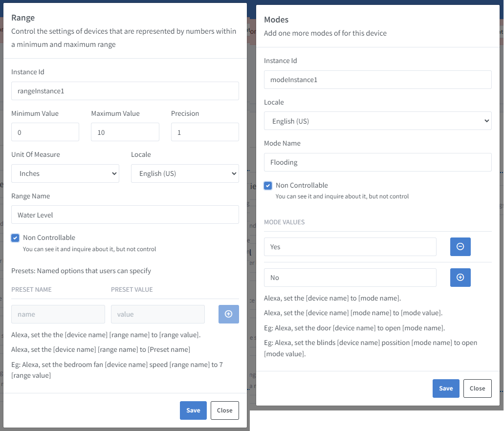Save the Modes configuration

tap(446, 388)
